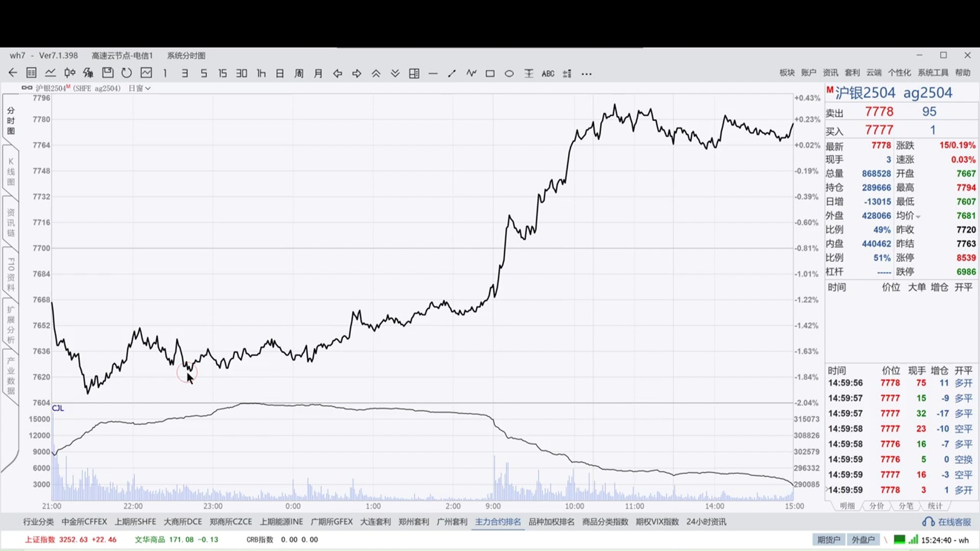The image size is (980, 551).
Task: Click the back arrow in toolbar
Action: [x=13, y=73]
